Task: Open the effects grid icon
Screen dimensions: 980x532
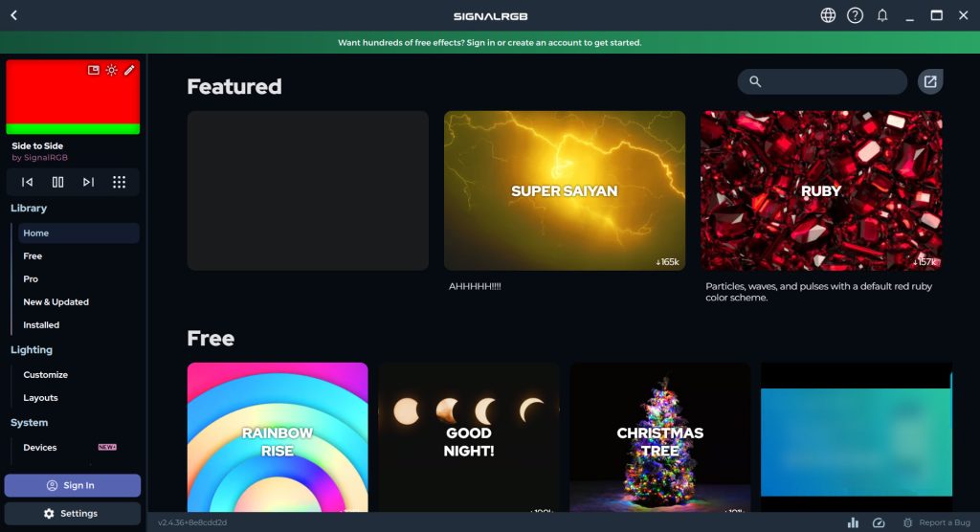Action: click(x=119, y=182)
